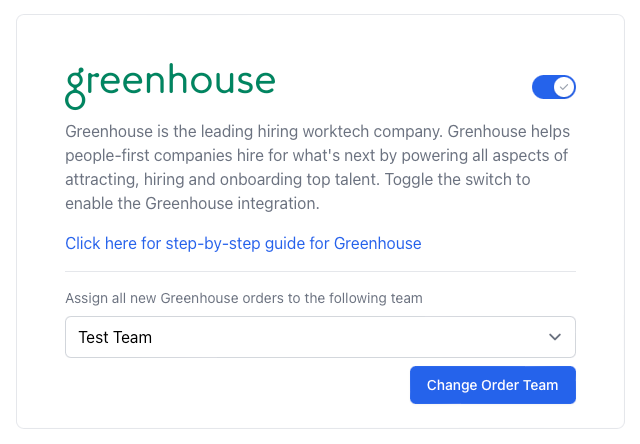Click the checkmark knob on the toggle
The height and width of the screenshot is (444, 640).
565,87
